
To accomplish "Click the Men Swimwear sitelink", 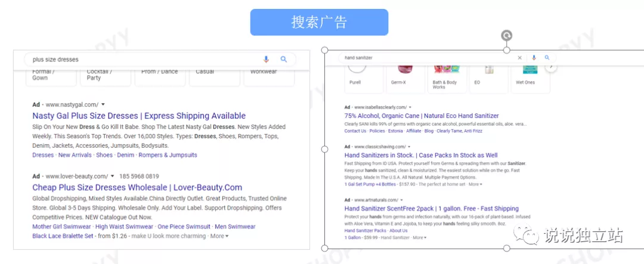I will coord(235,226).
